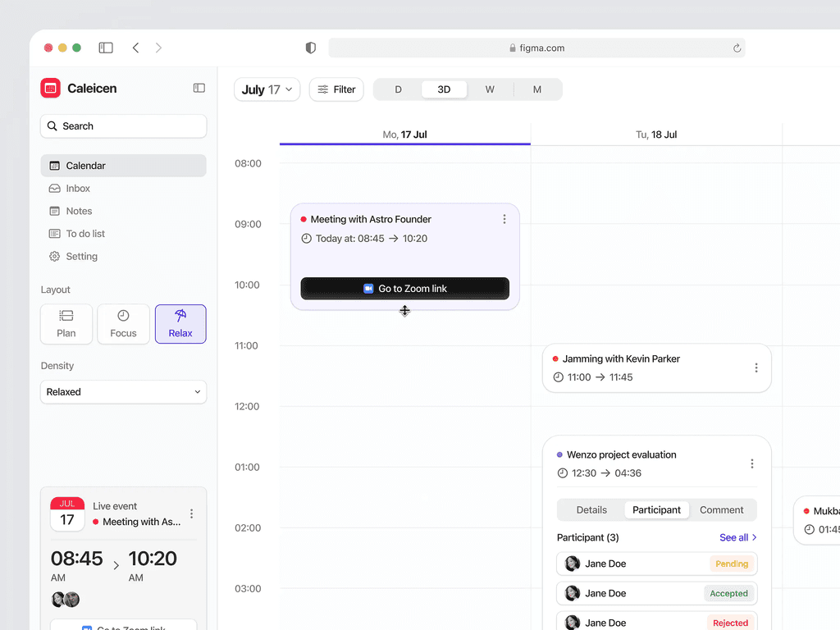Switch to Details tab in Wenzo event

591,510
